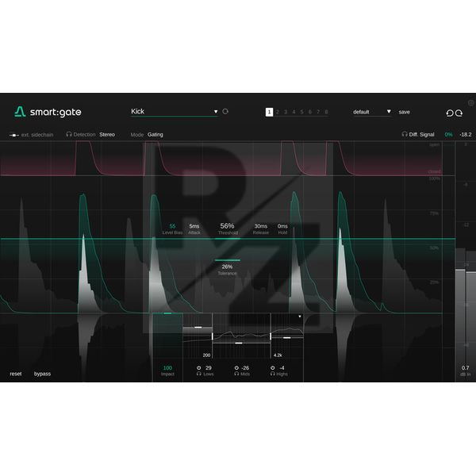Screen dimensions: 476x476
Task: Toggle bypass on the plugin
Action: click(x=42, y=374)
